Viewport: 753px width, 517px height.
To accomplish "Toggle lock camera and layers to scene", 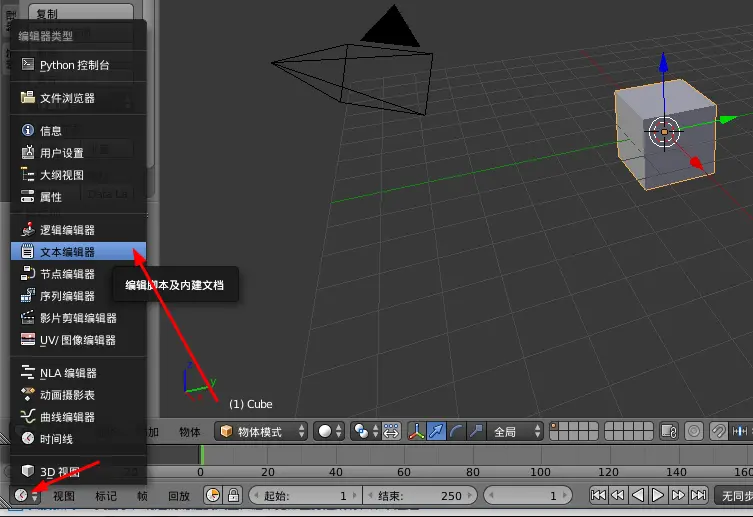I will pos(669,432).
